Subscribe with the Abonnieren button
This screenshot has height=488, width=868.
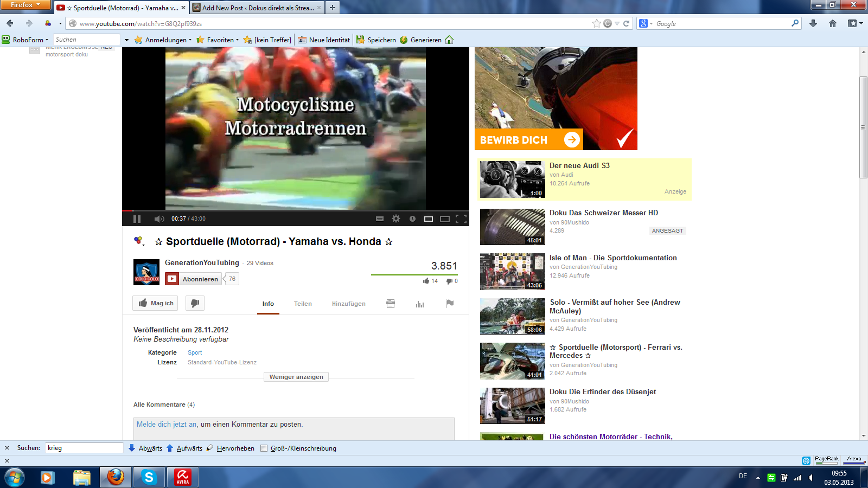[x=194, y=279]
